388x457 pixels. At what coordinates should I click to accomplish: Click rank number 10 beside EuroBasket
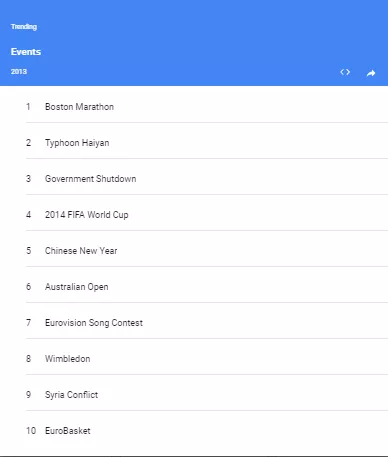(31, 431)
